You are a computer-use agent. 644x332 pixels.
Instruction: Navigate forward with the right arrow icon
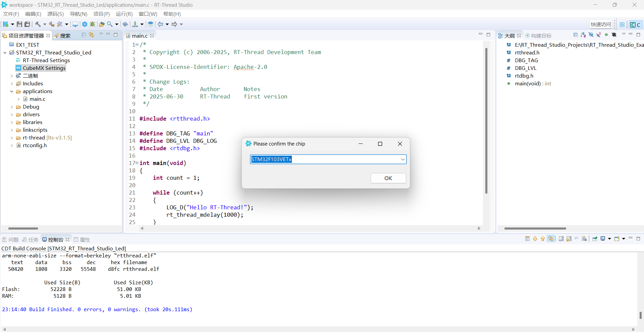174,24
